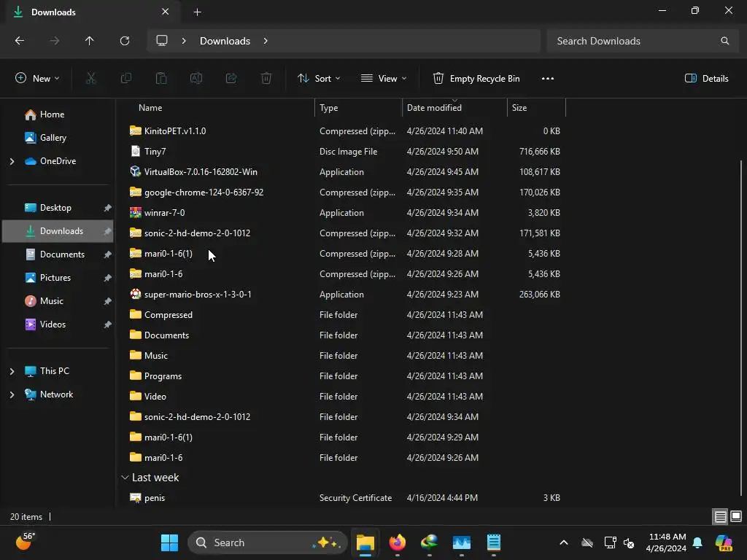Click the Paste clipboard icon
Screen dimensions: 747x560
[161, 79]
